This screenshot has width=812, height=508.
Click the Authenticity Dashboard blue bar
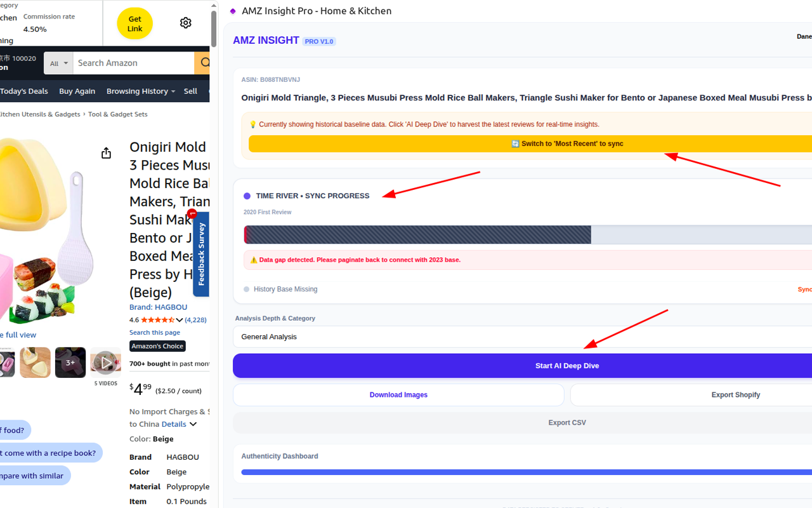[x=527, y=472]
